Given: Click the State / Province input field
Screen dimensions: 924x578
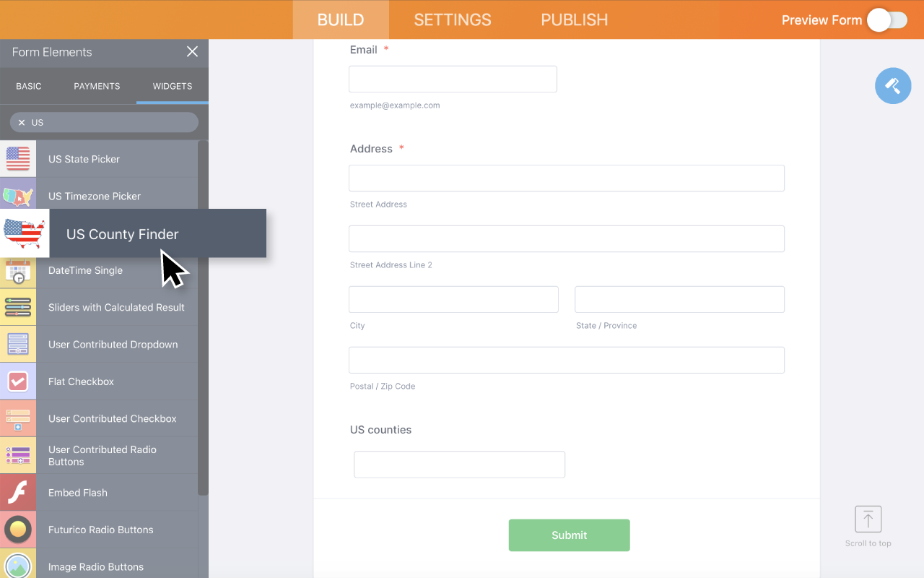Looking at the screenshot, I should [x=679, y=299].
